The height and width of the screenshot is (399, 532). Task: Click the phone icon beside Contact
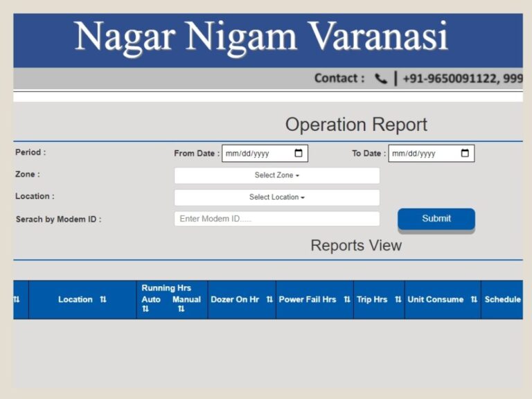click(x=380, y=79)
